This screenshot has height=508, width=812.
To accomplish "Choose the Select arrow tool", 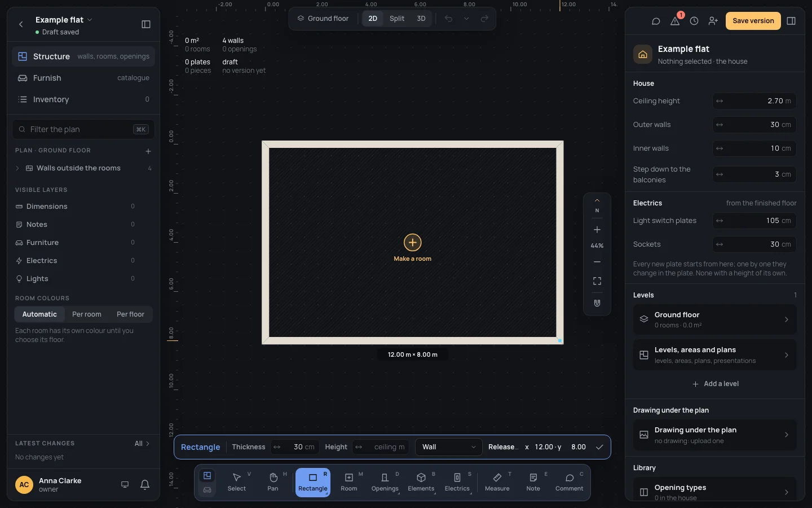I will coord(237,482).
